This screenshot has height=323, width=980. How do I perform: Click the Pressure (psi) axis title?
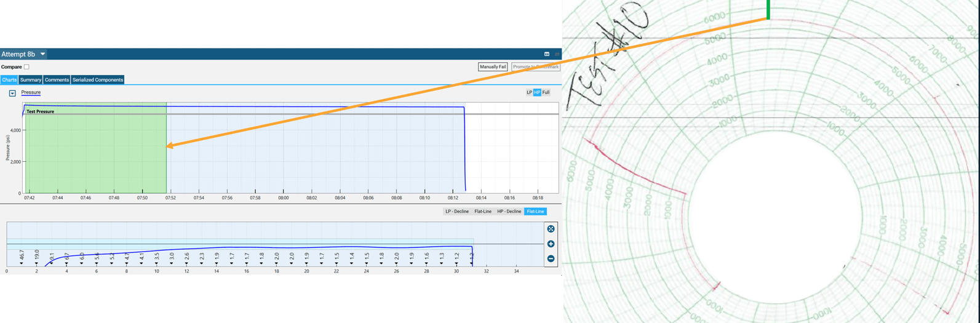coord(7,148)
